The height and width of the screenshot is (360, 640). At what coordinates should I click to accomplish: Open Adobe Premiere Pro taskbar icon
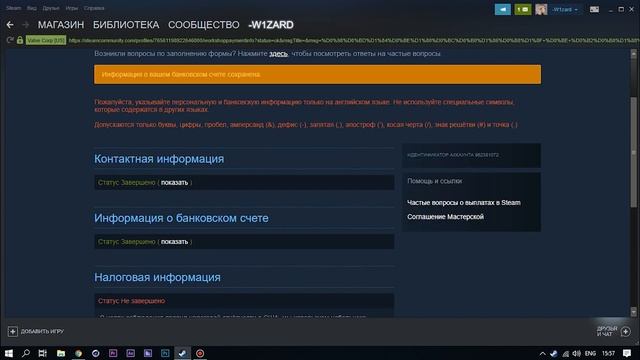click(113, 353)
